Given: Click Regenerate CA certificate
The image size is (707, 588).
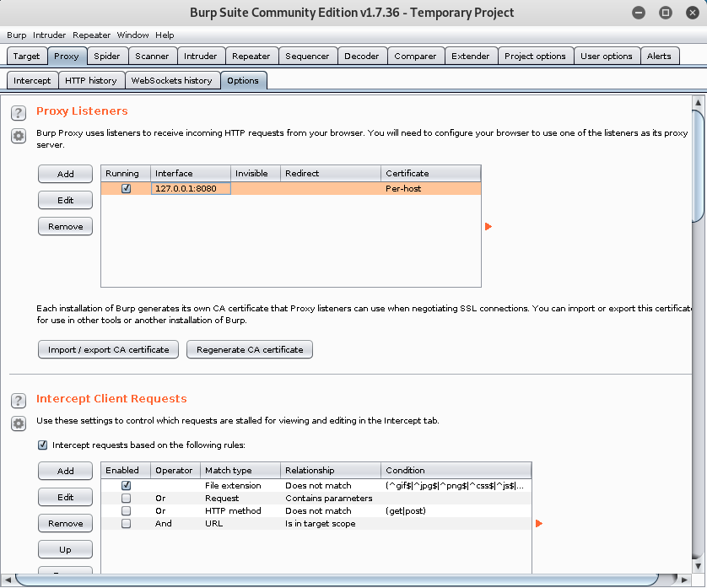Looking at the screenshot, I should click(250, 349).
